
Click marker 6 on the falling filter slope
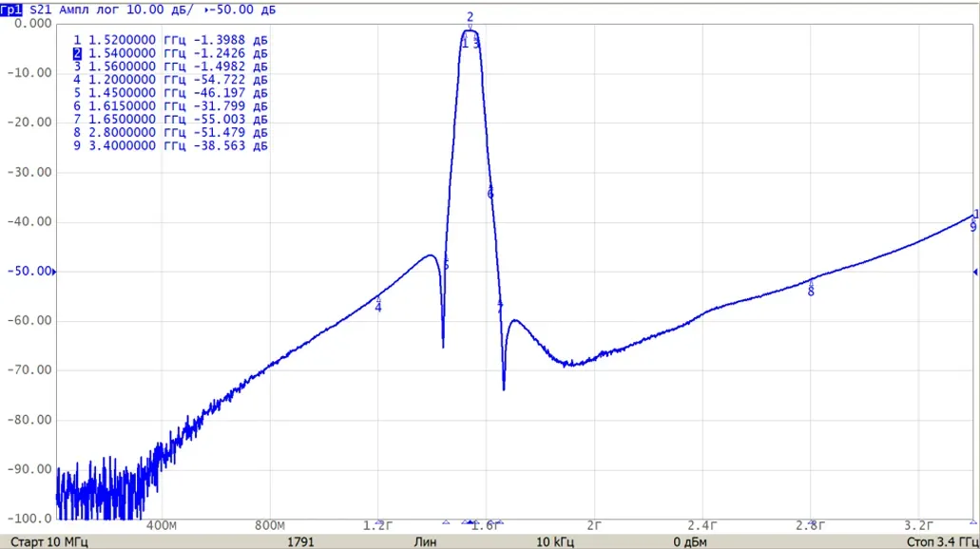tap(490, 194)
